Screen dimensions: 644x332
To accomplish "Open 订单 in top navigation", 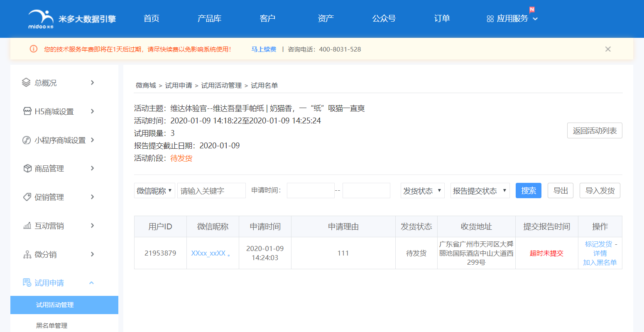I will tap(442, 19).
